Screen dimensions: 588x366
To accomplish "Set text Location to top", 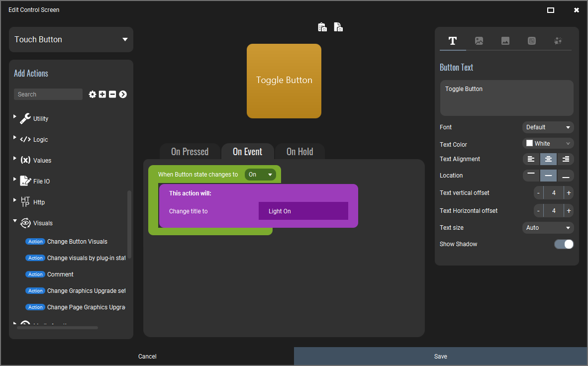I will [531, 175].
